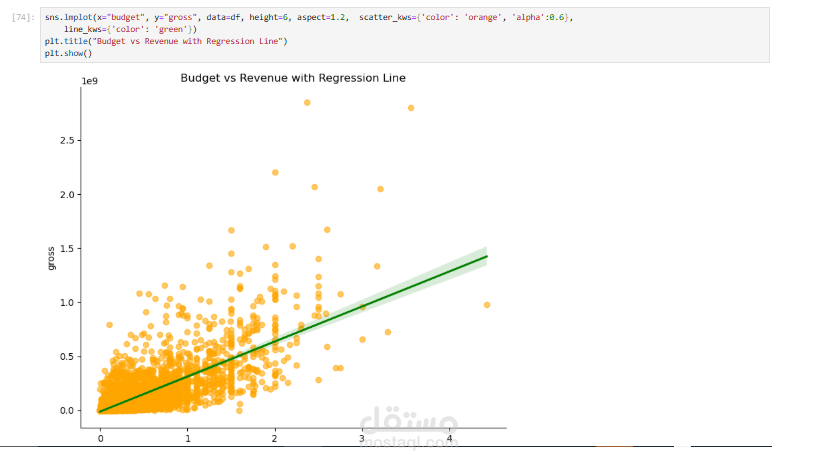Screen dimensions: 819x460
Task: Click the chart title 'Budget vs Revenue with Regression Line'
Action: (x=293, y=78)
